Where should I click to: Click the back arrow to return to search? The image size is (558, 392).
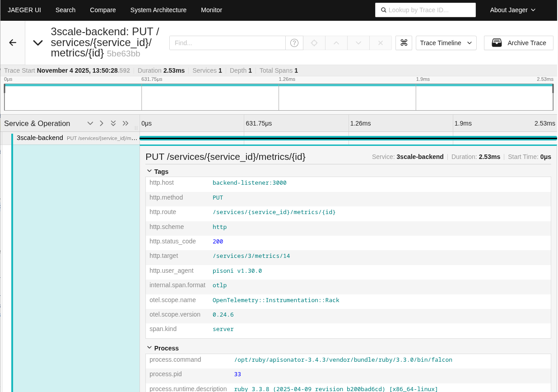[13, 42]
